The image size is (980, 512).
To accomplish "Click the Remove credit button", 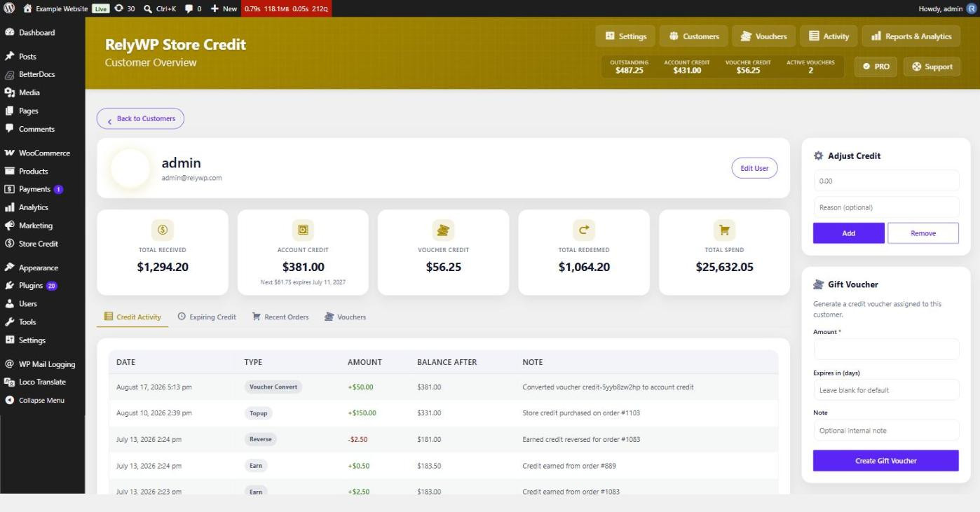I will tap(923, 233).
